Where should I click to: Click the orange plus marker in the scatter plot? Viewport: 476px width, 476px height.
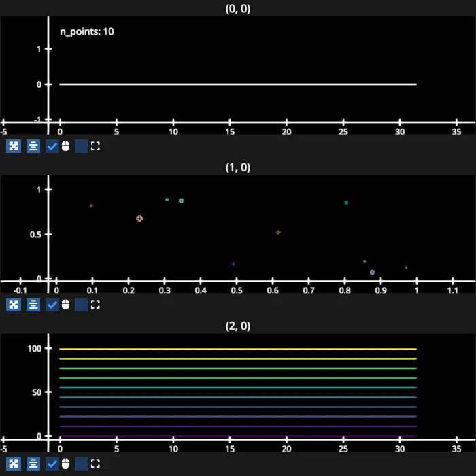pyautogui.click(x=139, y=218)
